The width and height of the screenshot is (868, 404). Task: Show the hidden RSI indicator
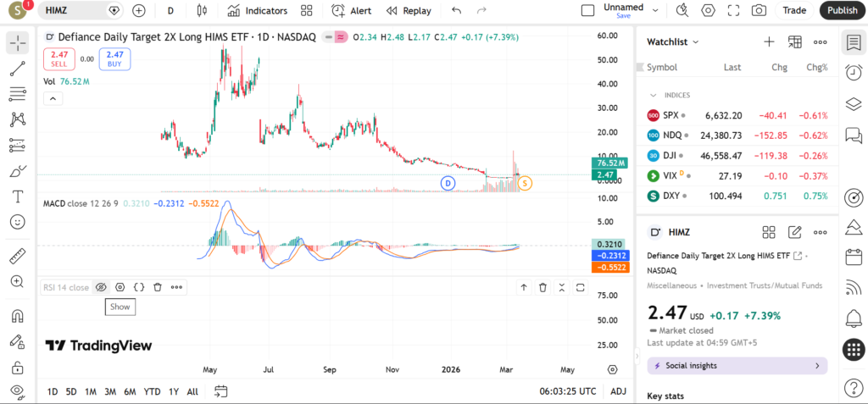(x=101, y=287)
